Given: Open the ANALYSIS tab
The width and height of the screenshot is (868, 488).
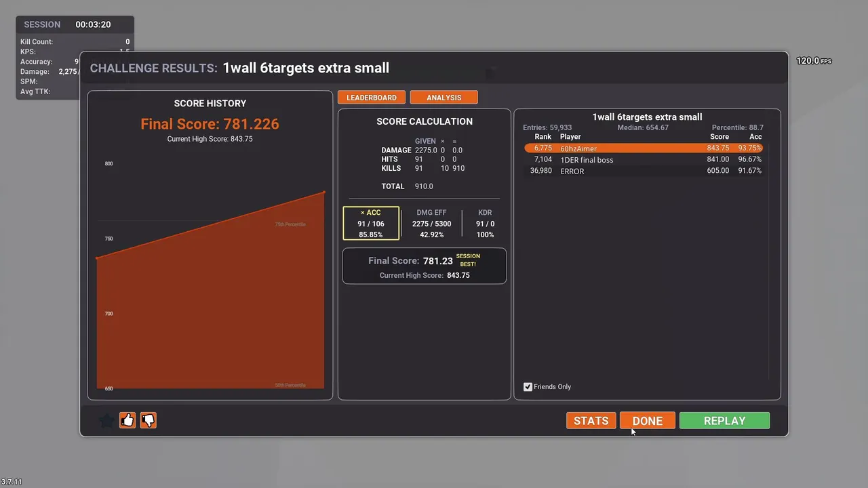Looking at the screenshot, I should click(443, 98).
